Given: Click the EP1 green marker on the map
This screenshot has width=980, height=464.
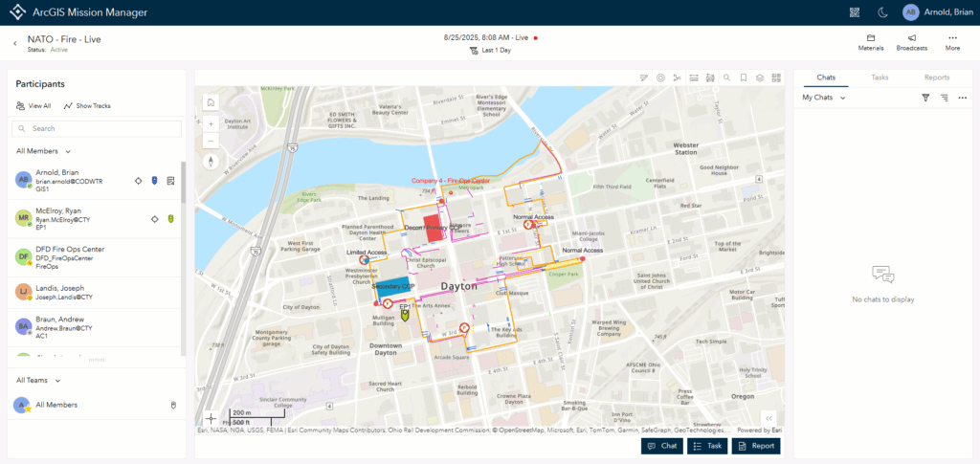Looking at the screenshot, I should pyautogui.click(x=405, y=316).
